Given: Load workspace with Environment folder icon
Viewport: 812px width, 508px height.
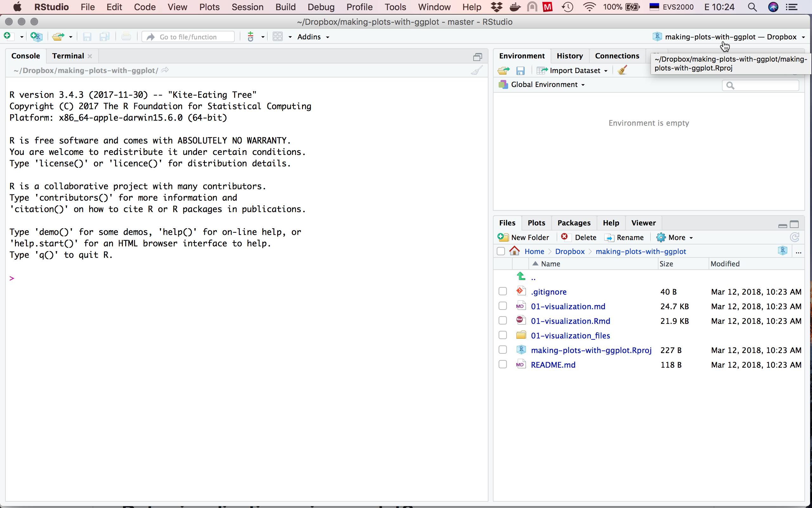Looking at the screenshot, I should [504, 70].
